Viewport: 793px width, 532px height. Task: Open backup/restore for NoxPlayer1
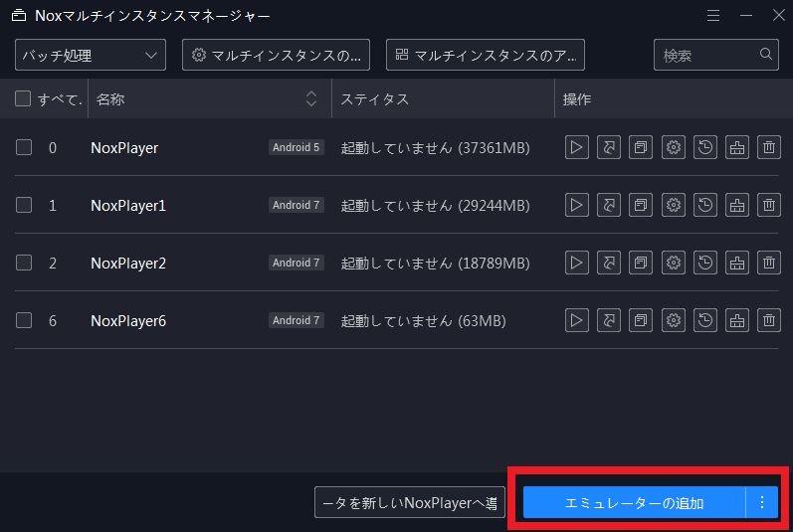click(x=705, y=205)
